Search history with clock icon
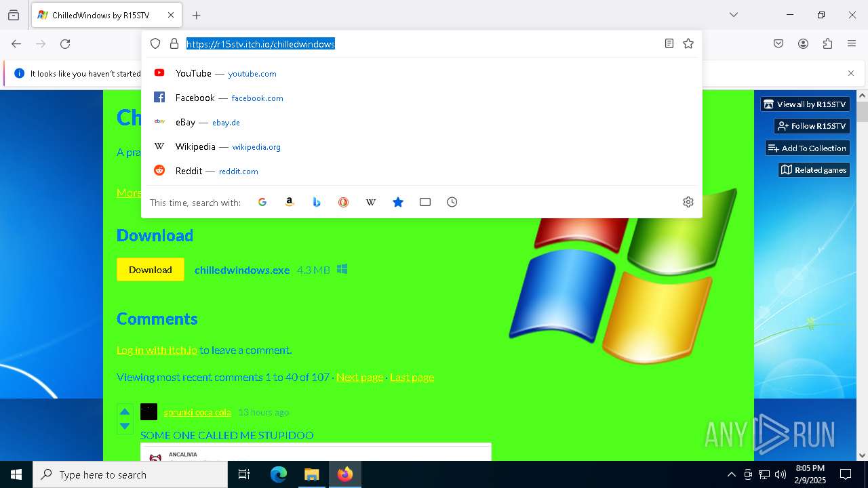 pyautogui.click(x=452, y=202)
